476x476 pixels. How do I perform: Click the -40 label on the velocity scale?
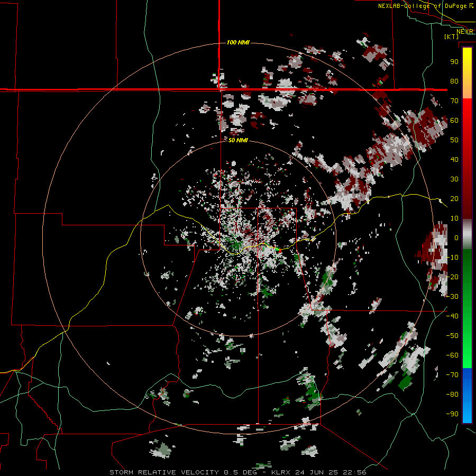(452, 316)
